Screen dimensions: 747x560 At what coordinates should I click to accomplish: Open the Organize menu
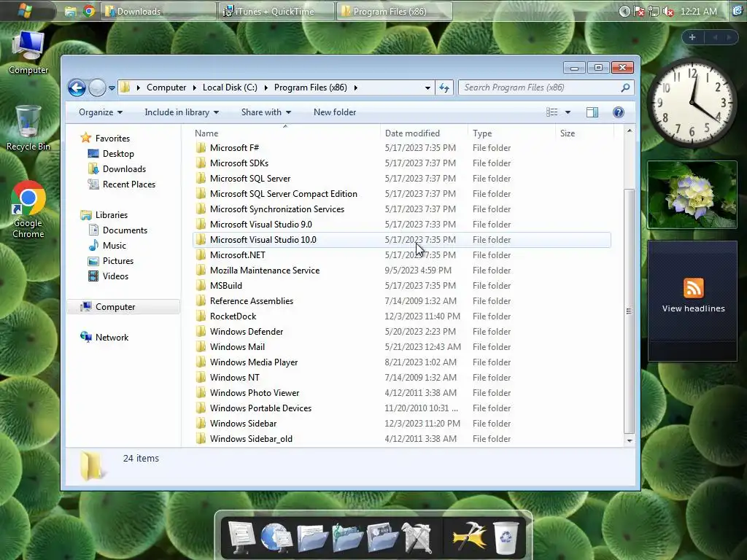click(x=101, y=112)
